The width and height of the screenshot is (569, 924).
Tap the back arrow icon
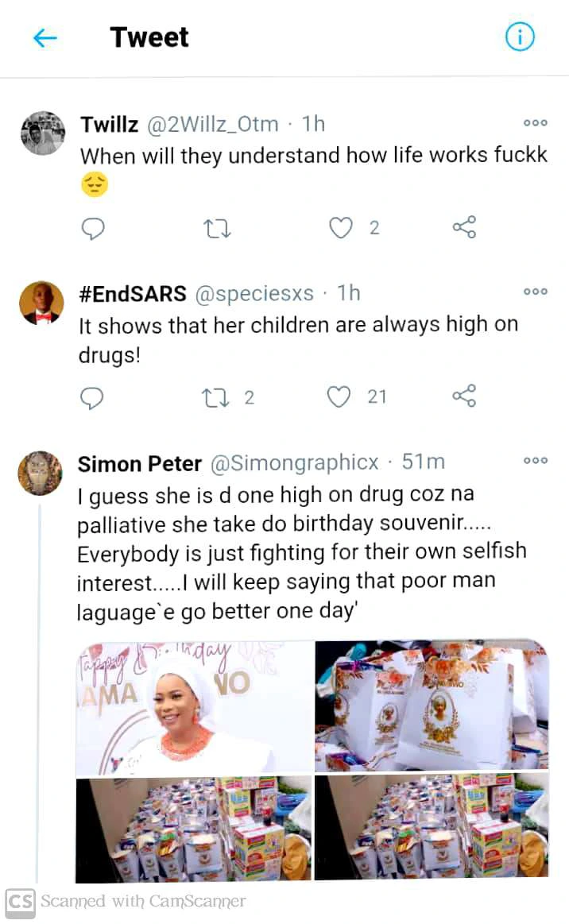click(45, 37)
